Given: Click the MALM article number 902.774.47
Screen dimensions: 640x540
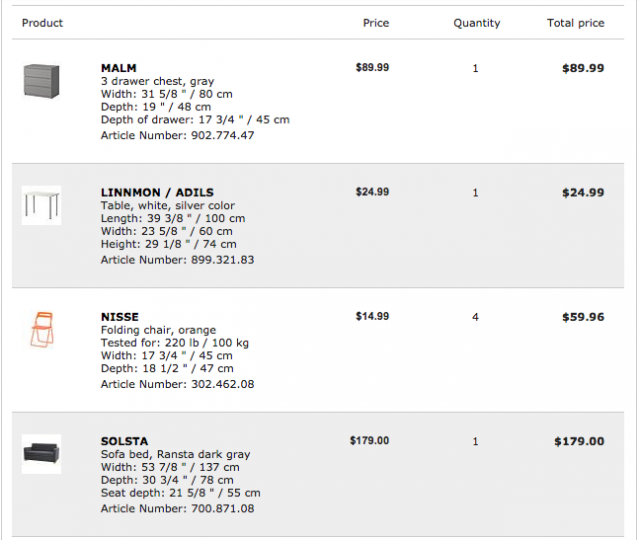Looking at the screenshot, I should pyautogui.click(x=221, y=135).
